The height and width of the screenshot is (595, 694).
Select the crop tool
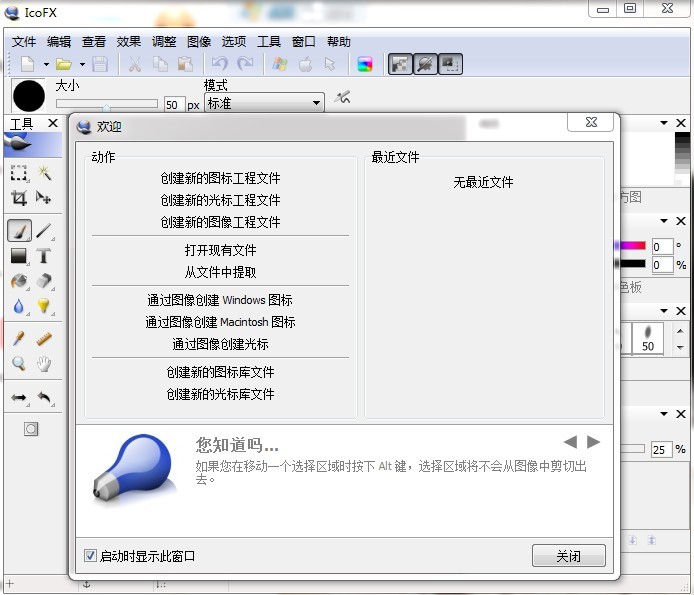tap(19, 197)
